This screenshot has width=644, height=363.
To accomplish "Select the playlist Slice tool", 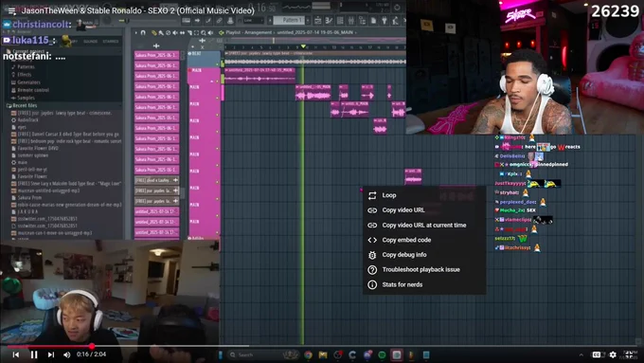I will pos(189,32).
